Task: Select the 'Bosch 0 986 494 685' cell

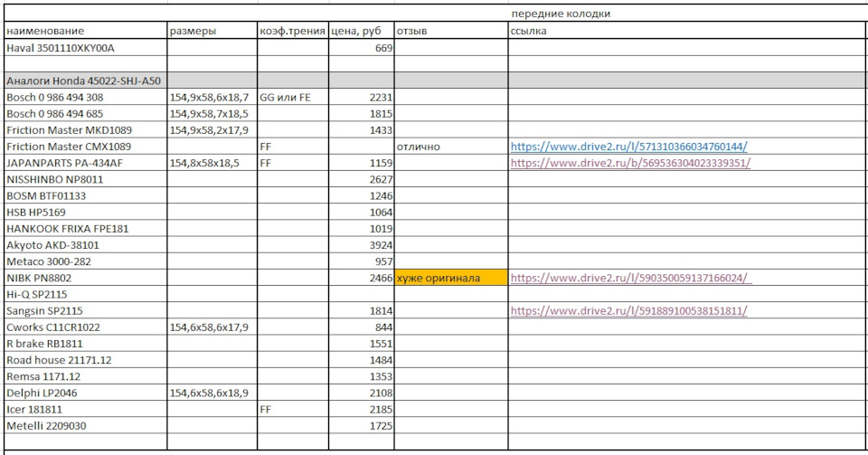Action: [85, 114]
